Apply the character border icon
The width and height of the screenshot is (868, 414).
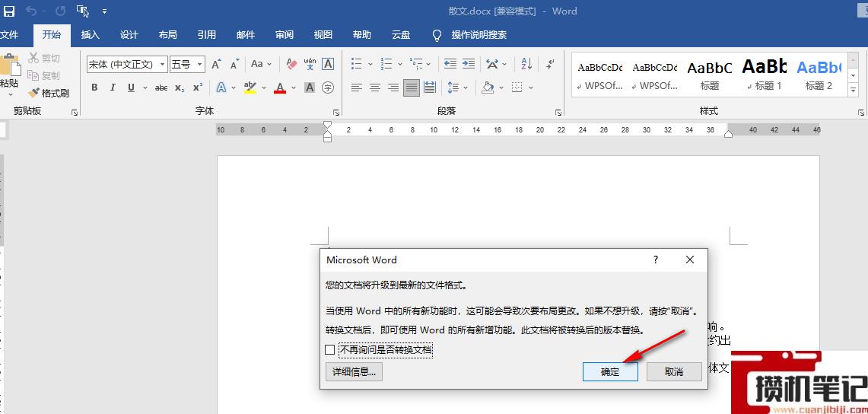click(x=328, y=64)
